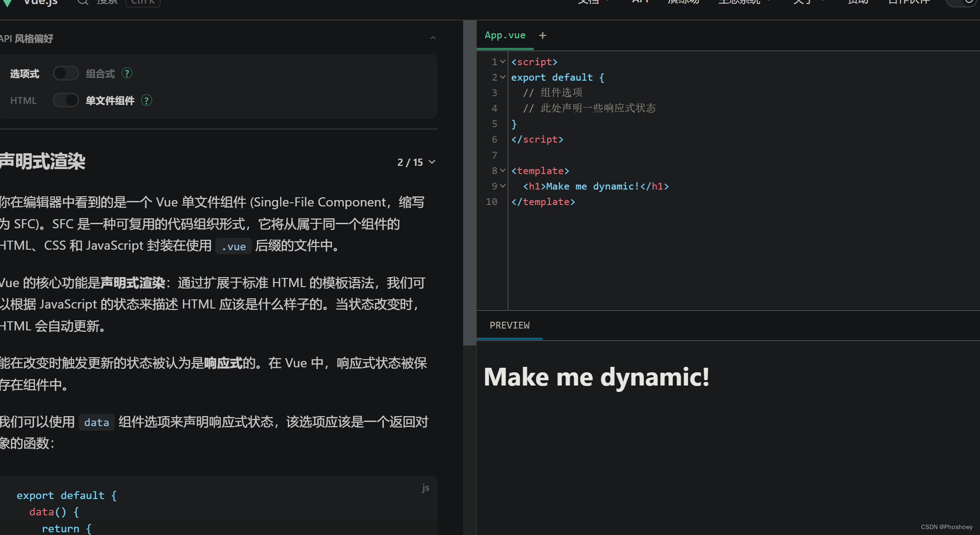Image resolution: width=980 pixels, height=535 pixels.
Task: Fold code at line 2 export default
Action: (x=503, y=77)
